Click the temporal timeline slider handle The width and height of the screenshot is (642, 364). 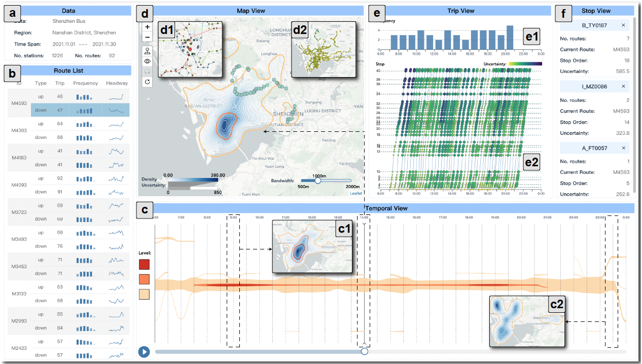tap(364, 351)
